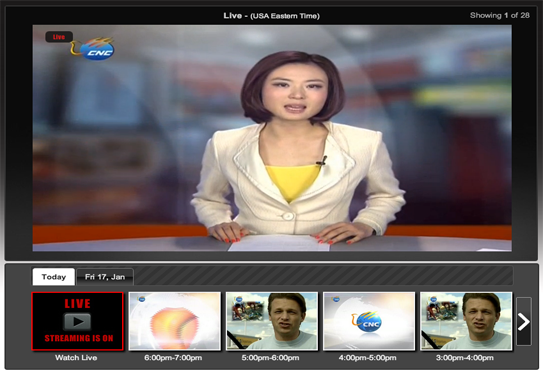Click the next arrow beside thumbnails

pos(524,321)
